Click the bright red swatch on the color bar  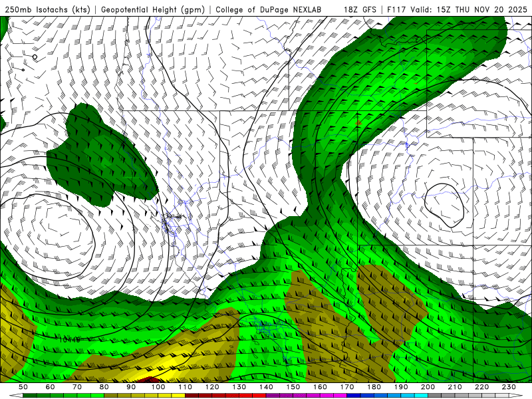pos(259,396)
